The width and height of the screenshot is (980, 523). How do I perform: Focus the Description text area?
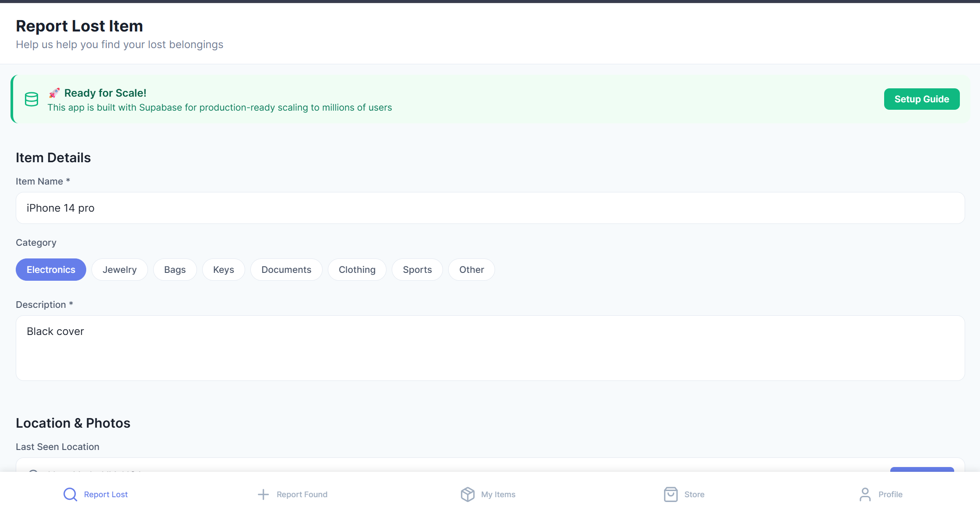tap(490, 348)
